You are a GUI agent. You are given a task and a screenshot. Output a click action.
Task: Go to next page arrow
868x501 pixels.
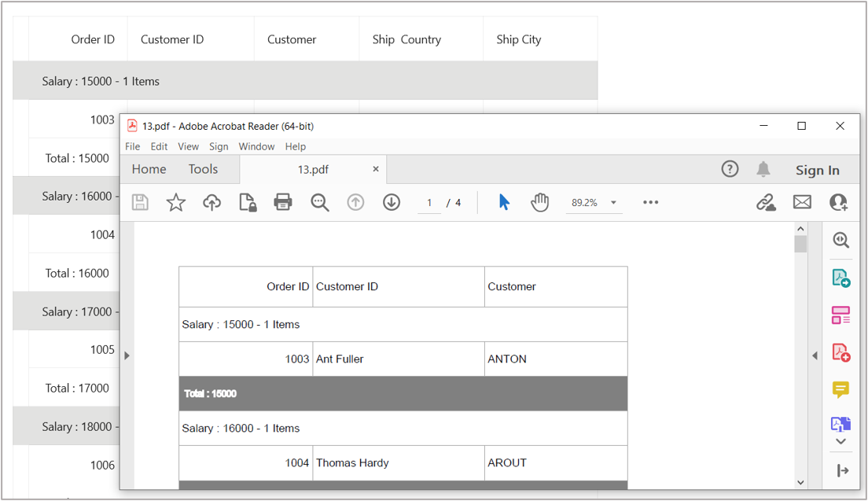(x=392, y=202)
